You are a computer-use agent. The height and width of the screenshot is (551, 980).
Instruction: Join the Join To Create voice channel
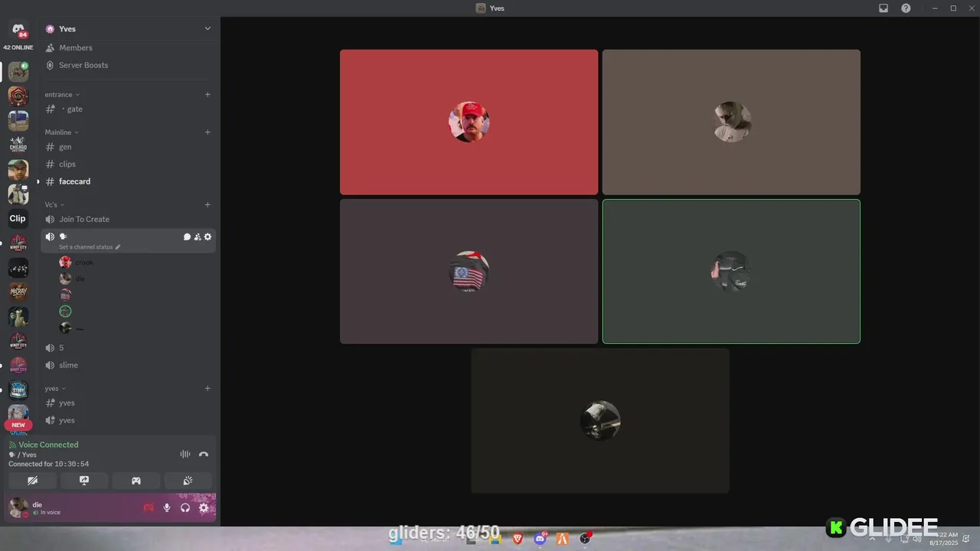[x=129, y=219]
